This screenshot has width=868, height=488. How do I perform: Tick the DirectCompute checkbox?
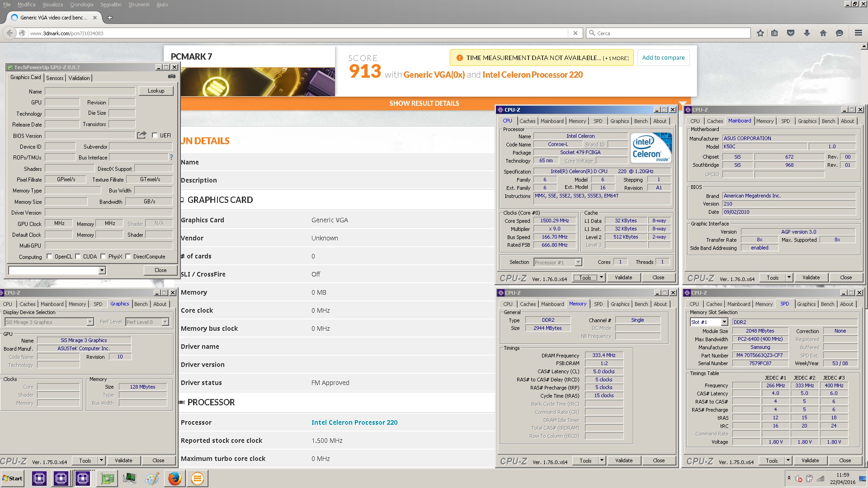128,256
